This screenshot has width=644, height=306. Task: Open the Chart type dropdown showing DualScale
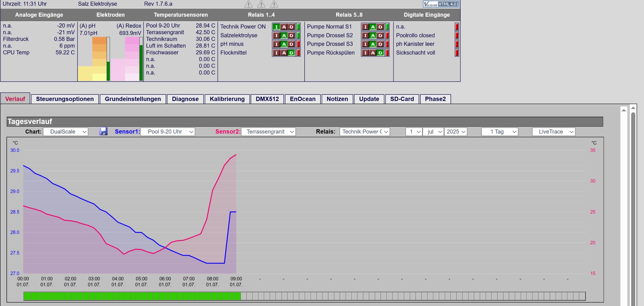coord(65,132)
